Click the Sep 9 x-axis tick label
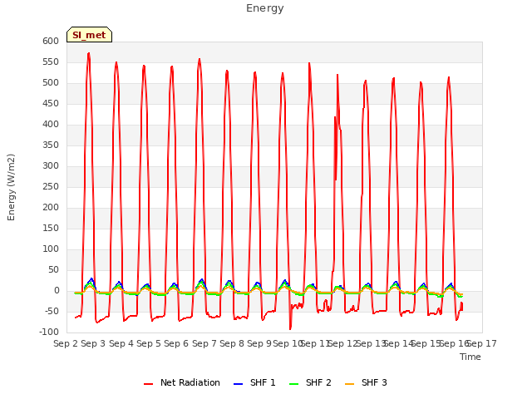Screen dimensions: 532x399 coord(259,343)
